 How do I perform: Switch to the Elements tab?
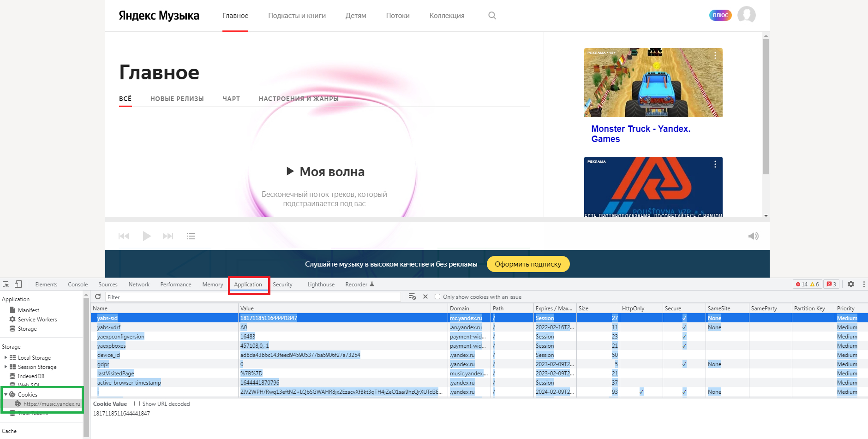[46, 285]
